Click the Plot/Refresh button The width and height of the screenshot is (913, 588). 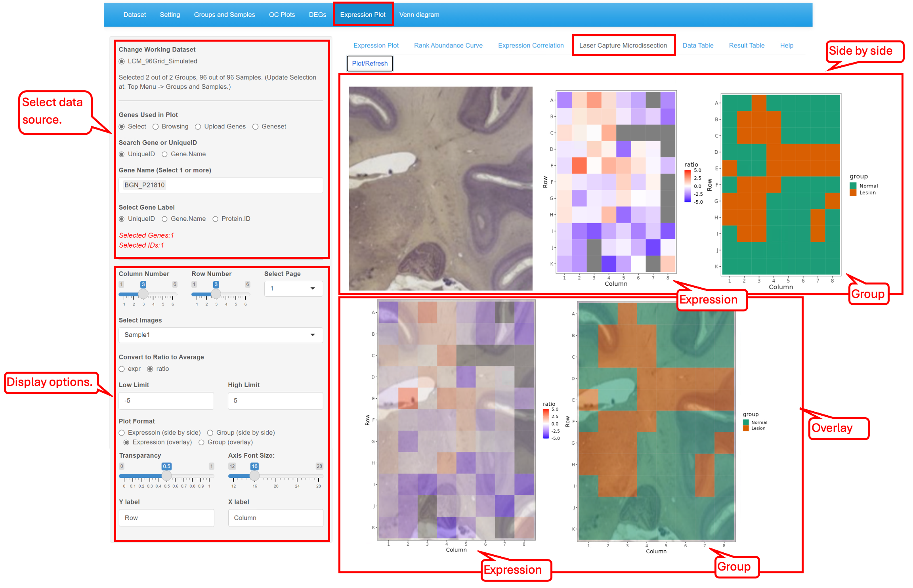370,63
